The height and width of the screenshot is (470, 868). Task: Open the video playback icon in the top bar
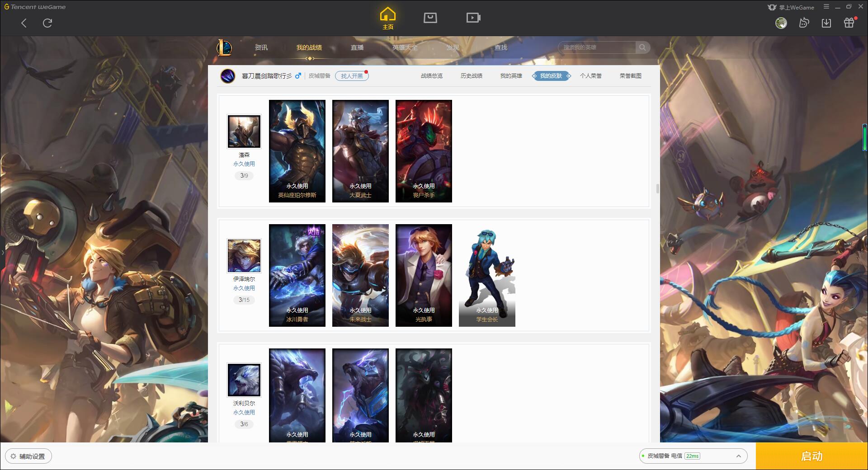(x=473, y=18)
